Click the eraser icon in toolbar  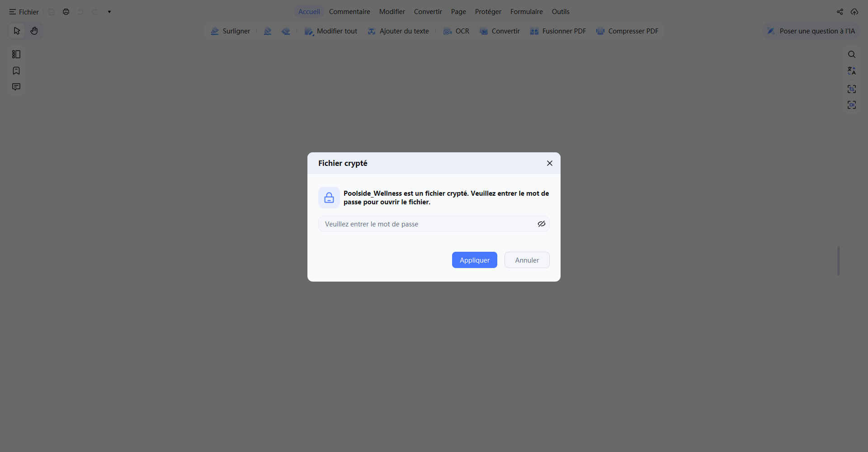click(x=286, y=31)
